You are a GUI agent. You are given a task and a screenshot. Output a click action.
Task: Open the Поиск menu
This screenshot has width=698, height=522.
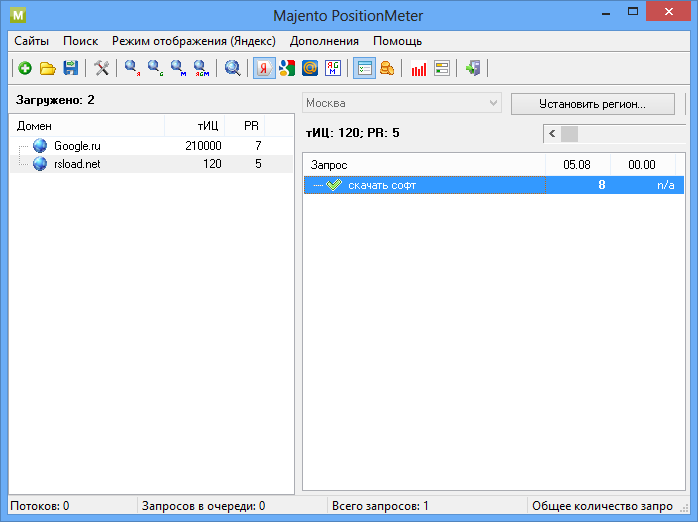click(81, 41)
